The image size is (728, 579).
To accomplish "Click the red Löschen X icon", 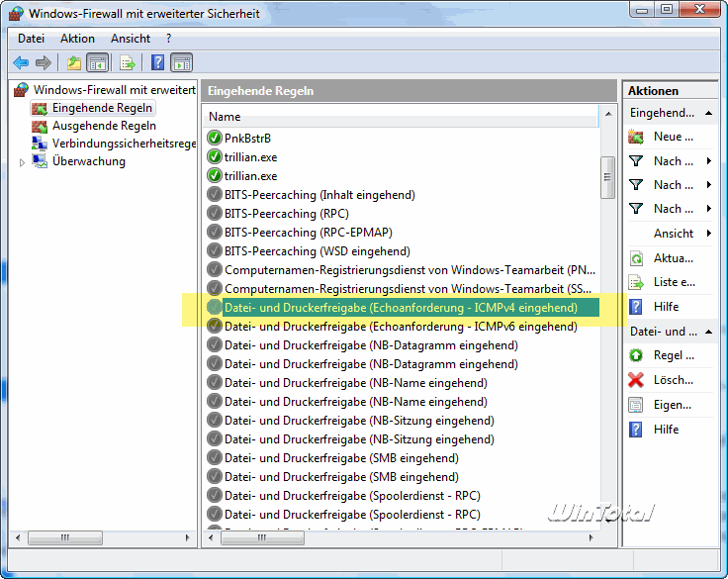I will click(636, 380).
